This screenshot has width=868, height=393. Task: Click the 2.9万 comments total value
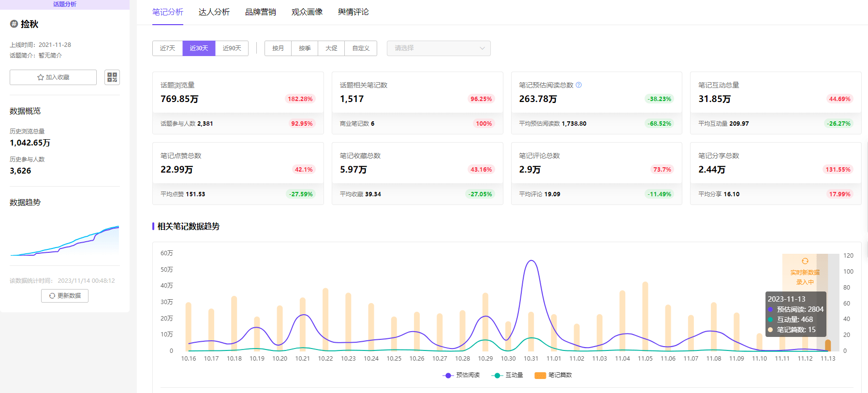(x=530, y=169)
